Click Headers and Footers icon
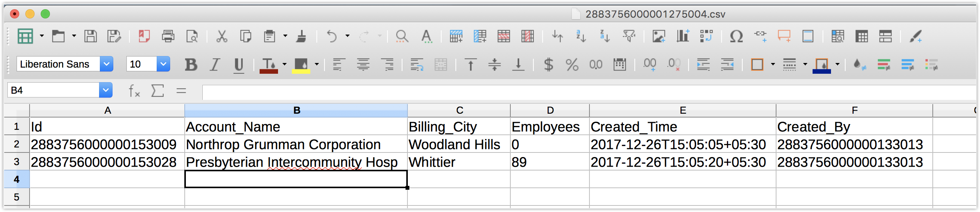980x212 pixels. pos(808,36)
